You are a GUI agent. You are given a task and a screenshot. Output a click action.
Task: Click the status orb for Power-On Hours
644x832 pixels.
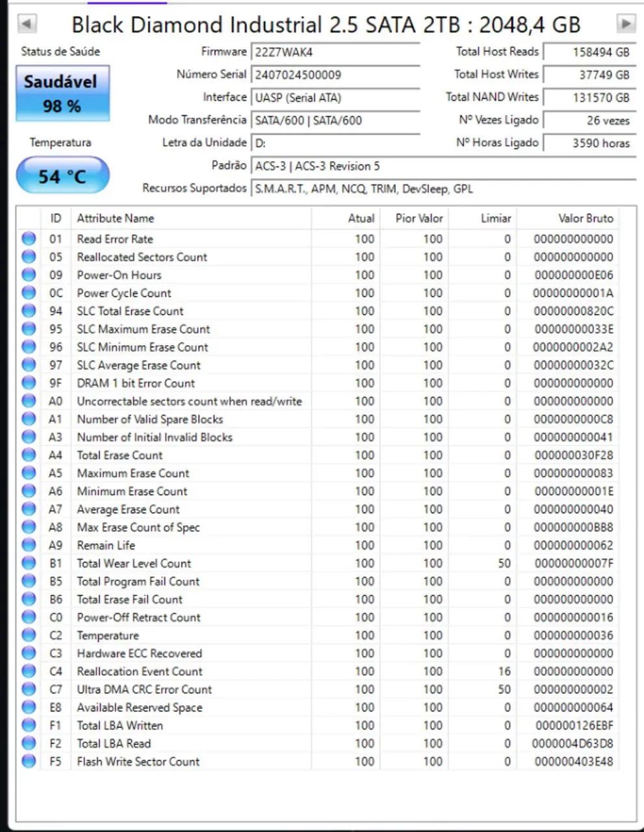(x=29, y=275)
